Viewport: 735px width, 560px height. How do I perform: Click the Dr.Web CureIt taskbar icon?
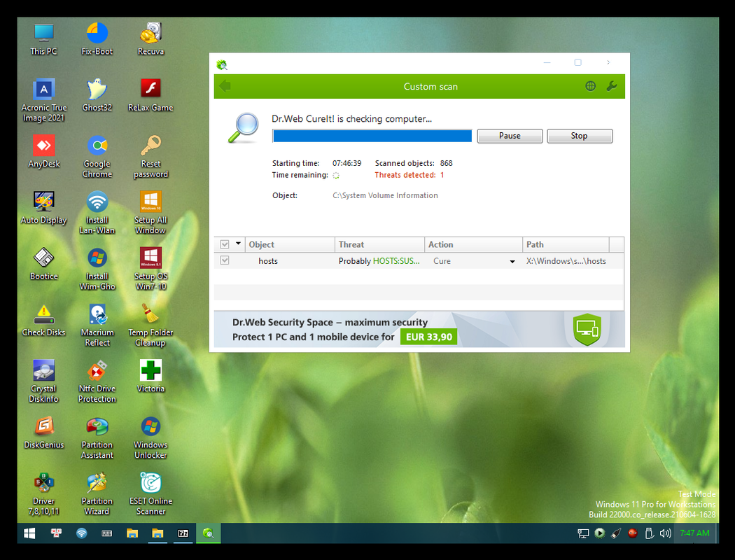click(x=209, y=533)
